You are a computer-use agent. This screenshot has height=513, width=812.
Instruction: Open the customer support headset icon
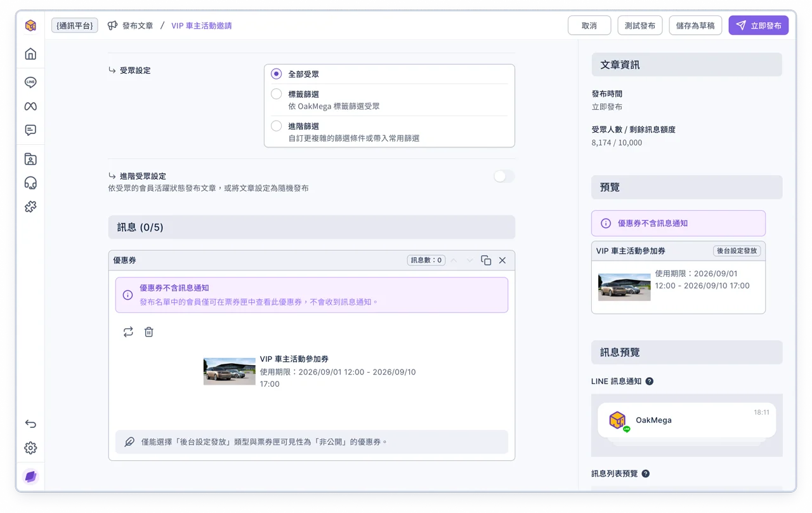pyautogui.click(x=30, y=183)
